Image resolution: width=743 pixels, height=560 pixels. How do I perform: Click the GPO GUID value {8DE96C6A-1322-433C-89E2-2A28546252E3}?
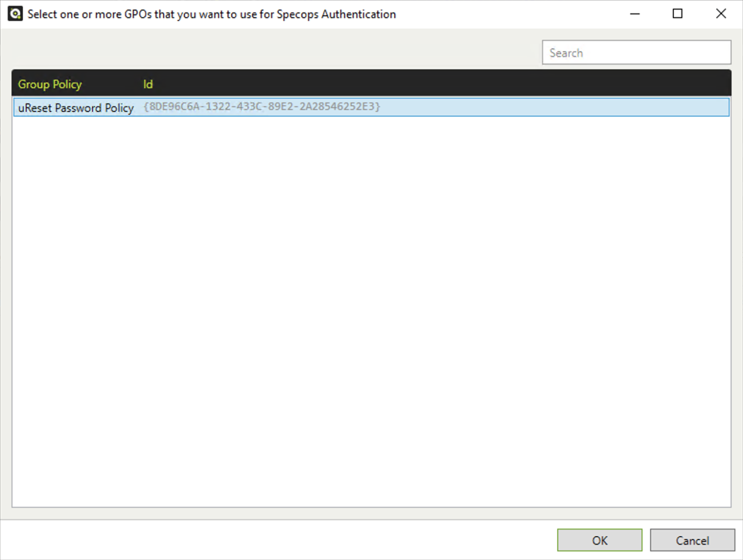coord(261,107)
